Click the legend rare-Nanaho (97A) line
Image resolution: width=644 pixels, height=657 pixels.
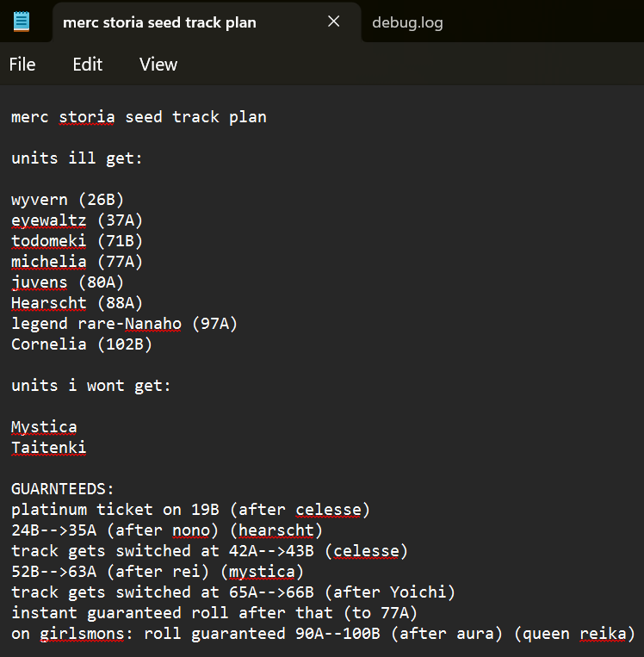(124, 324)
